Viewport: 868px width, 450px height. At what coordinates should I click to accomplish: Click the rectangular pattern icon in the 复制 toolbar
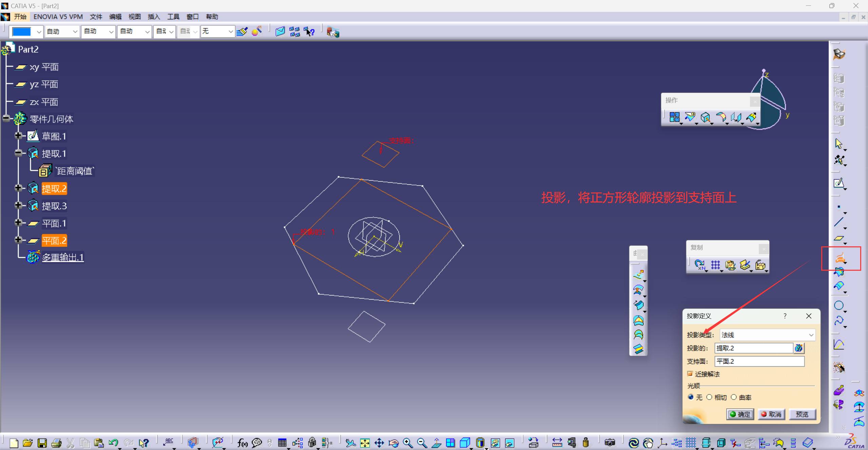715,265
